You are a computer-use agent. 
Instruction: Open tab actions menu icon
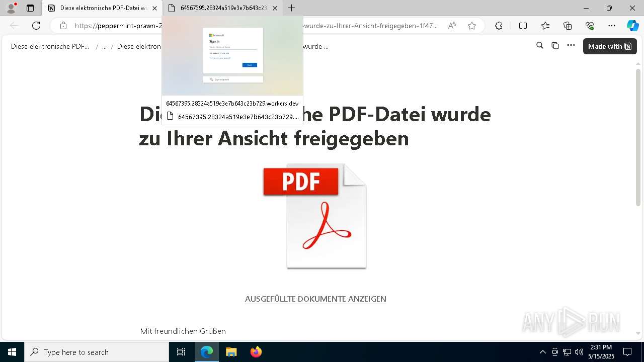pos(30,8)
